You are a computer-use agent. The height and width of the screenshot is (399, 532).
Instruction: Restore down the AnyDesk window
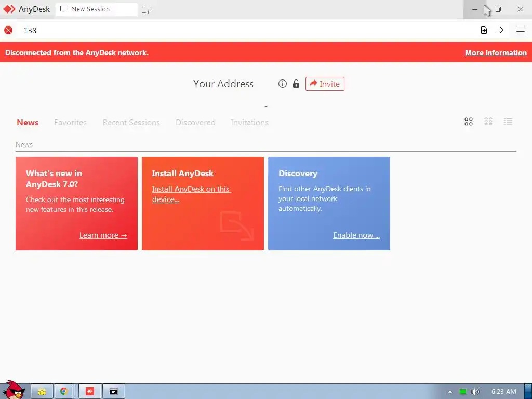498,9
